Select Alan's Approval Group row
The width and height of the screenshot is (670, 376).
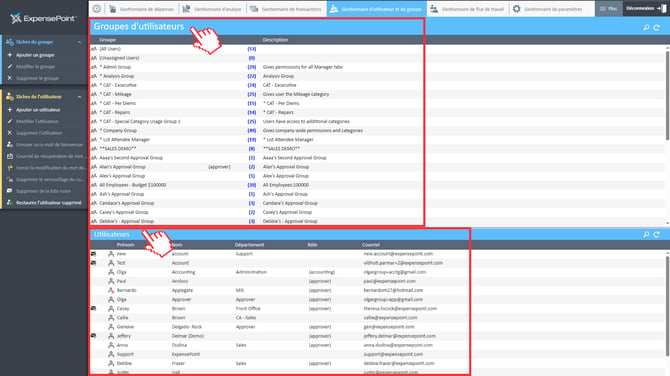(x=377, y=167)
